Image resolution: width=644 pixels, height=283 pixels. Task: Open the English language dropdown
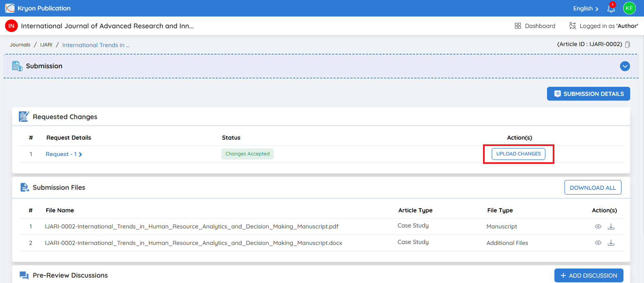[586, 8]
